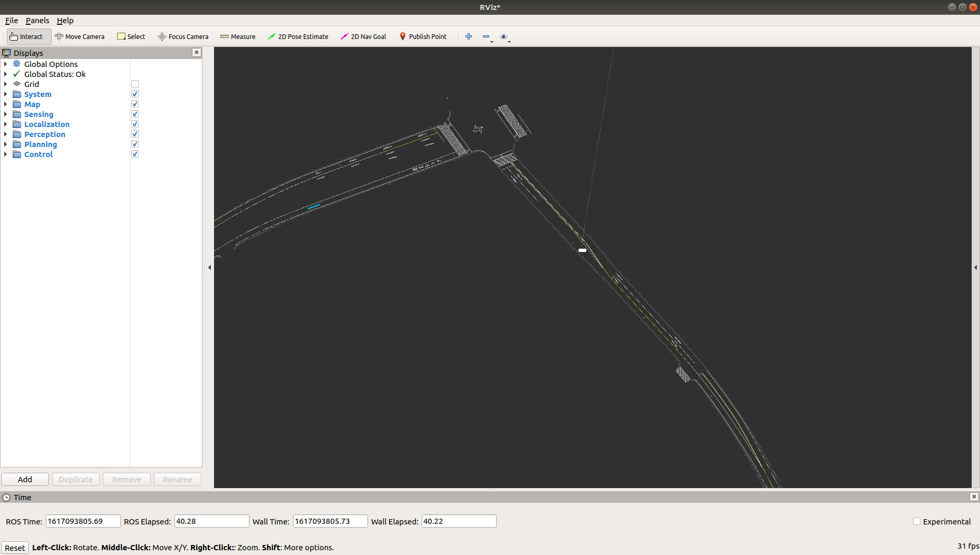Viewport: 980px width, 555px height.
Task: Click the Reset button in status bar
Action: (15, 548)
